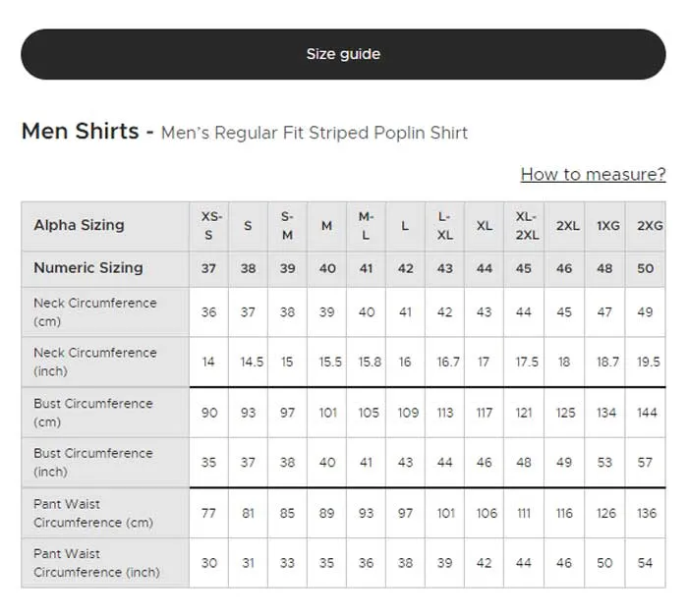Click neck inch value 15.8
Screen dimensions: 688x616
[370, 362]
